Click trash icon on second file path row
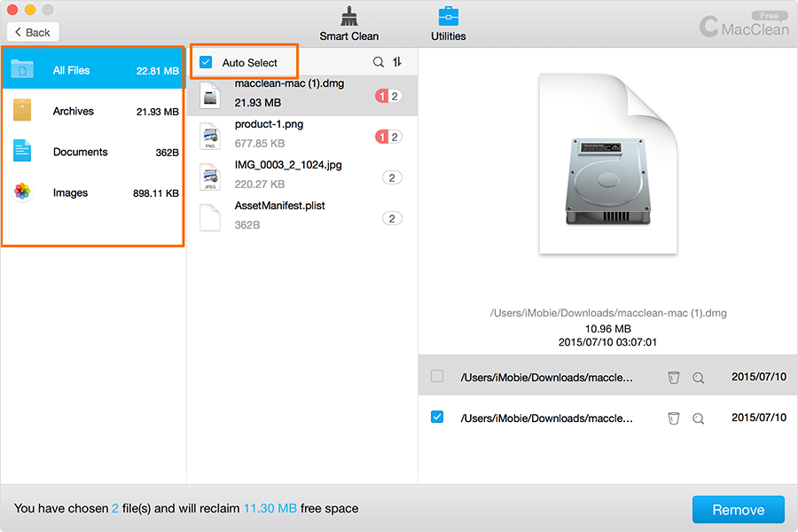This screenshot has width=798, height=532. point(674,419)
